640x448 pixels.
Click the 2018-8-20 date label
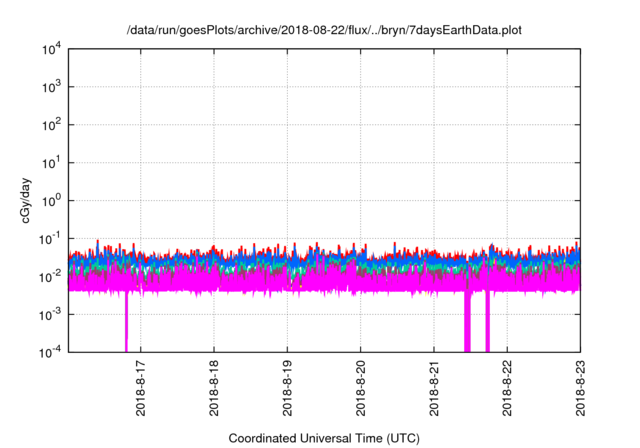coord(360,388)
